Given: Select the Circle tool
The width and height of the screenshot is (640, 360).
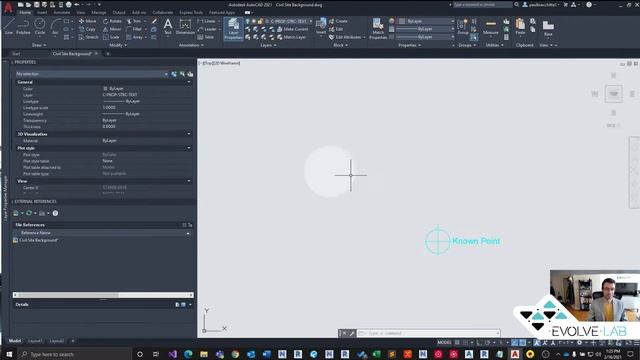Looking at the screenshot, I should [x=40, y=27].
